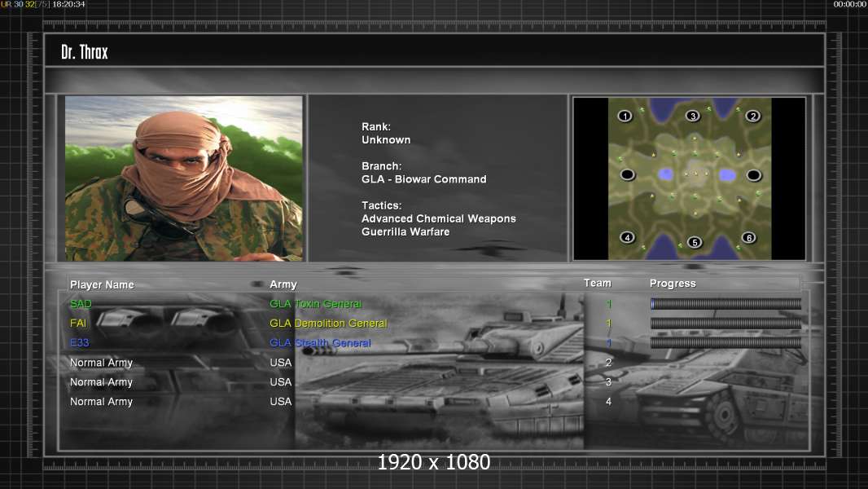
Task: Click the "Army" column header
Action: tap(283, 284)
